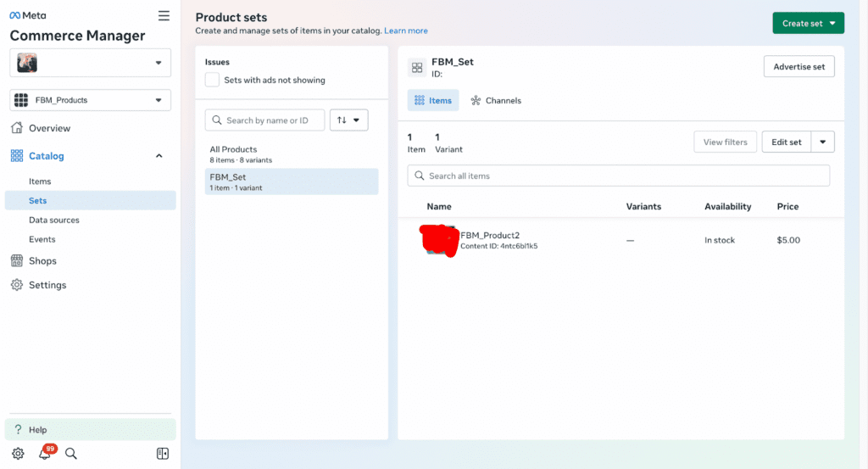Click the FBM_Set product set icon
Image resolution: width=868 pixels, height=469 pixels.
[417, 68]
